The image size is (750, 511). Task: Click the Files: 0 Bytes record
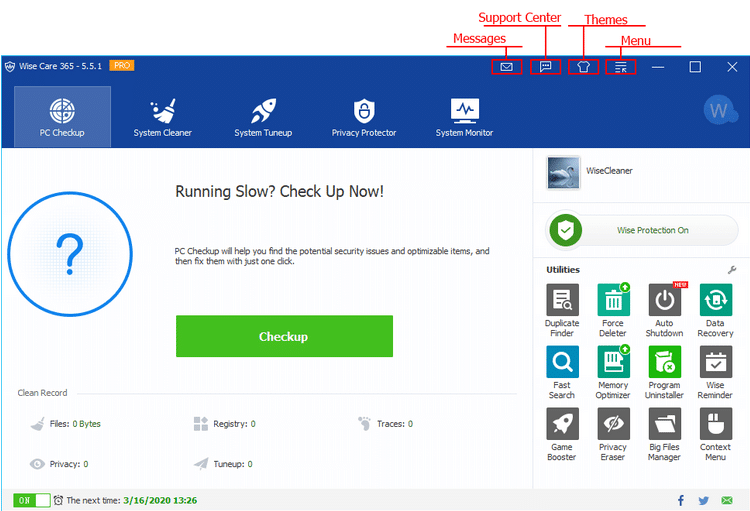[66, 423]
